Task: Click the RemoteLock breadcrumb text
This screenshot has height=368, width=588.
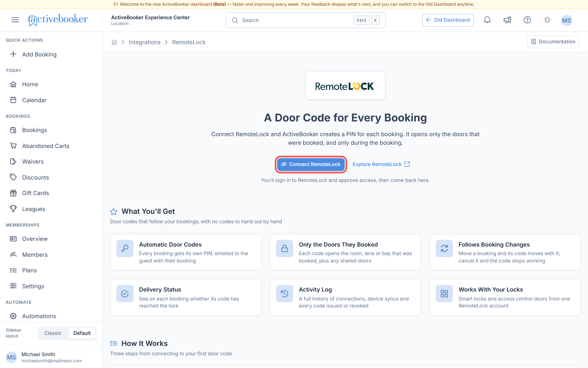Action: (189, 42)
